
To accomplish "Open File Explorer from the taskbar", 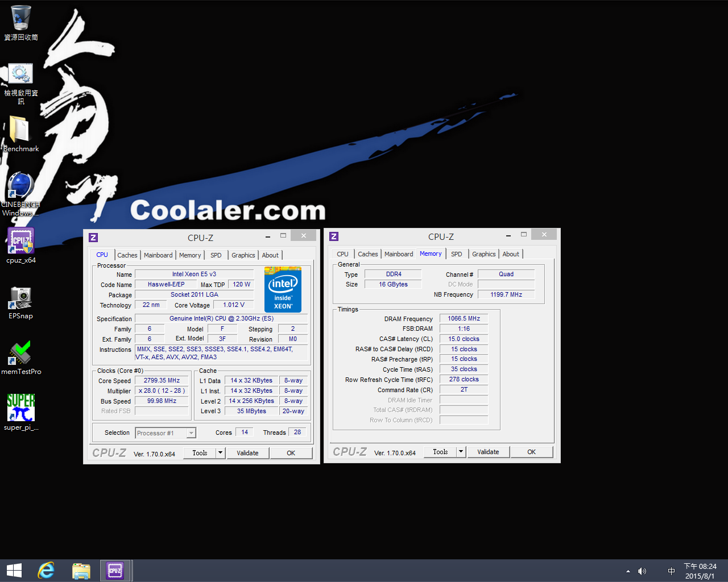I will [81, 571].
